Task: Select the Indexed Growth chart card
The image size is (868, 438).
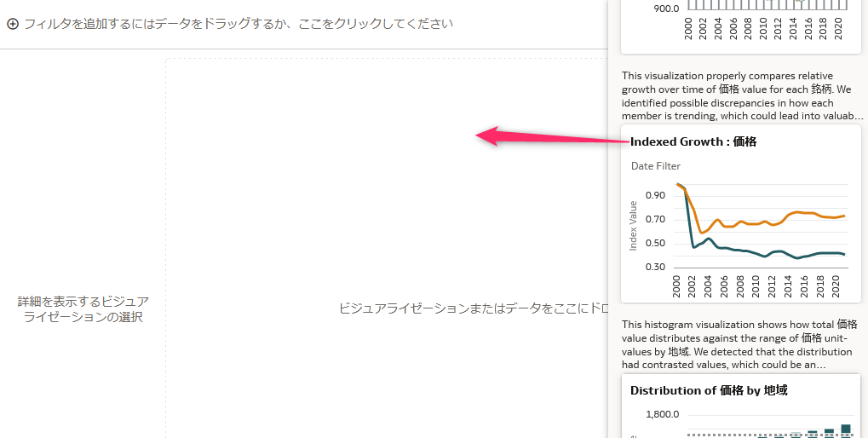Action: [741, 214]
